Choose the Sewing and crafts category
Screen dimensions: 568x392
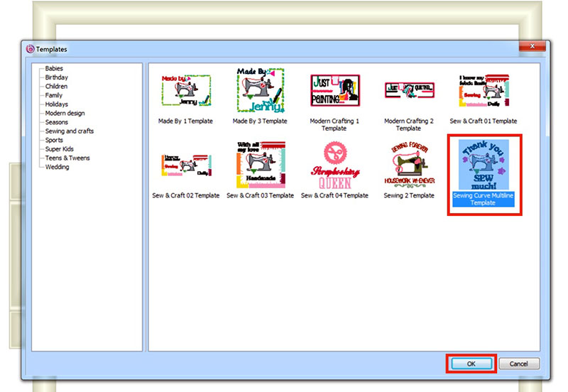[x=70, y=131]
